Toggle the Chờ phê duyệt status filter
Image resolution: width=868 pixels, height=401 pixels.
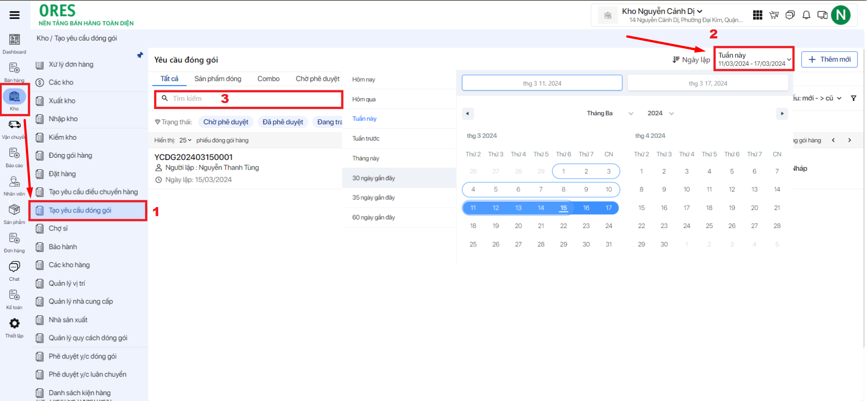226,122
